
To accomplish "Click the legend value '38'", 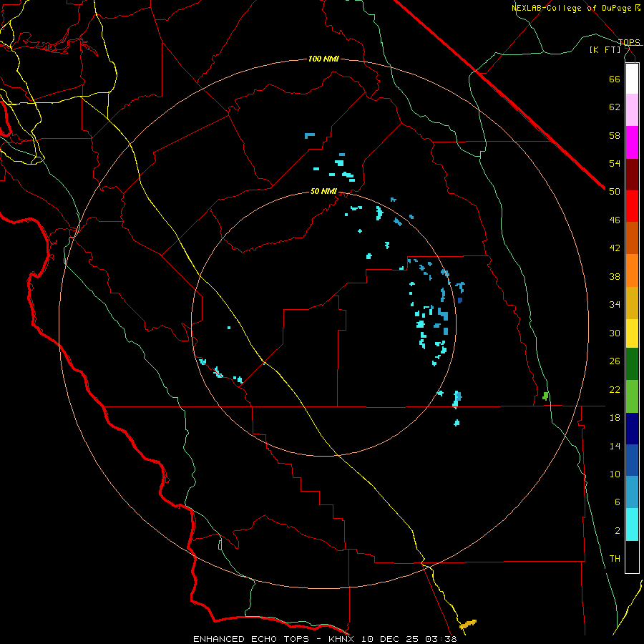I will point(615,276).
